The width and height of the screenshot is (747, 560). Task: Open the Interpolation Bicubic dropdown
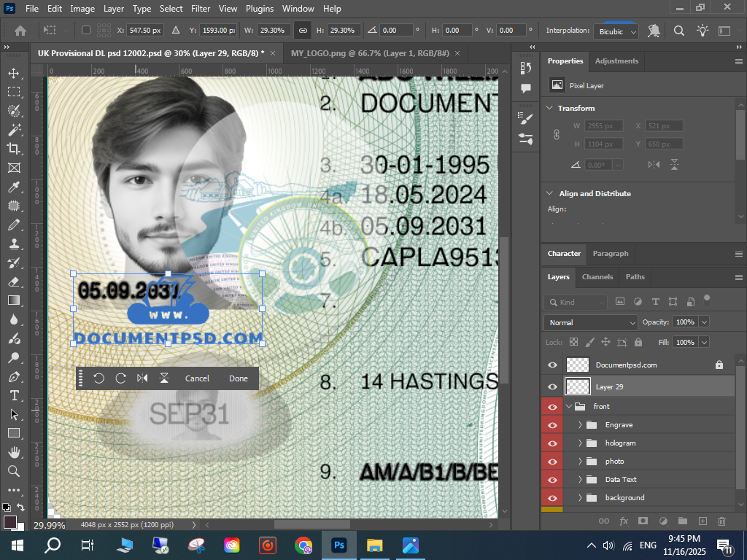point(616,31)
